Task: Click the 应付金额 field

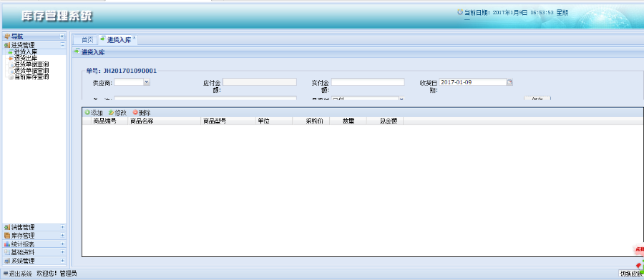Action: pos(260,82)
